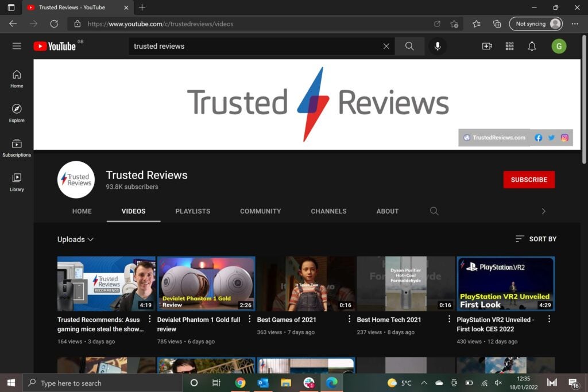Open the YouTube hamburger guide menu

[17, 46]
